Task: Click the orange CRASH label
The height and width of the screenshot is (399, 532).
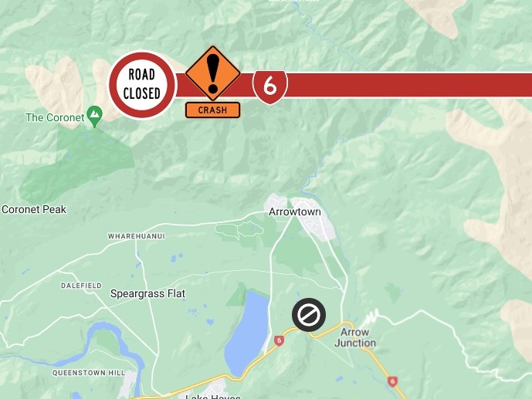Action: pos(213,110)
